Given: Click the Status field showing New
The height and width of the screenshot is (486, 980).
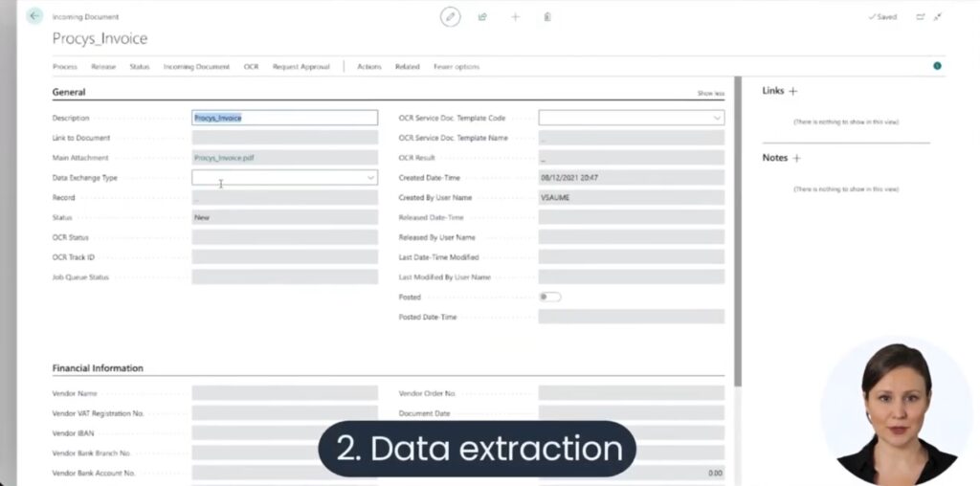Looking at the screenshot, I should (x=284, y=217).
